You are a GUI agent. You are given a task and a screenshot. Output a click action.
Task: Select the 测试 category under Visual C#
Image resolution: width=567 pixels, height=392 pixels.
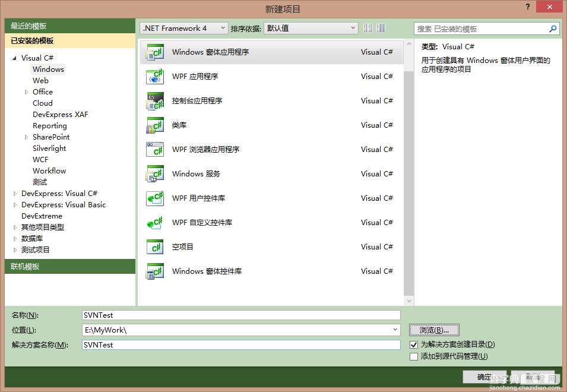click(40, 182)
